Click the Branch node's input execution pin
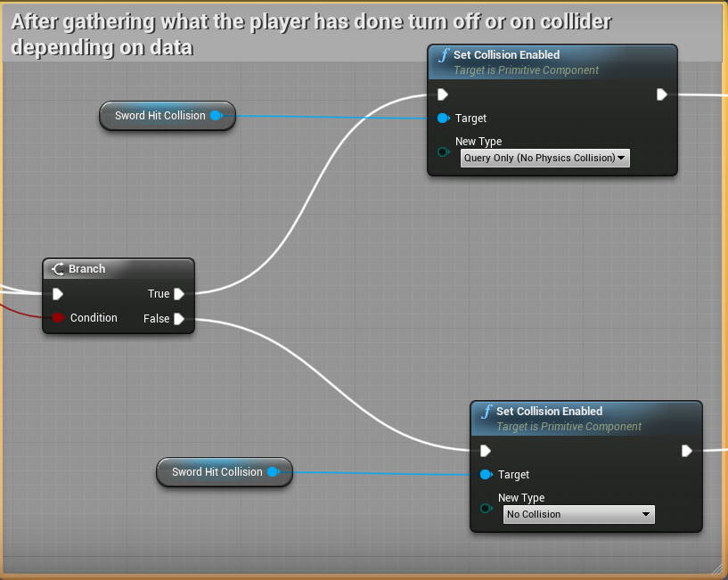The width and height of the screenshot is (728, 580). (58, 294)
